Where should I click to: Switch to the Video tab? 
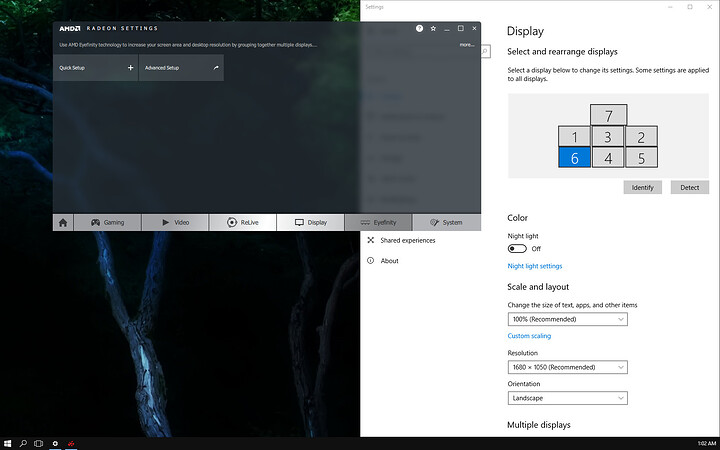[175, 223]
